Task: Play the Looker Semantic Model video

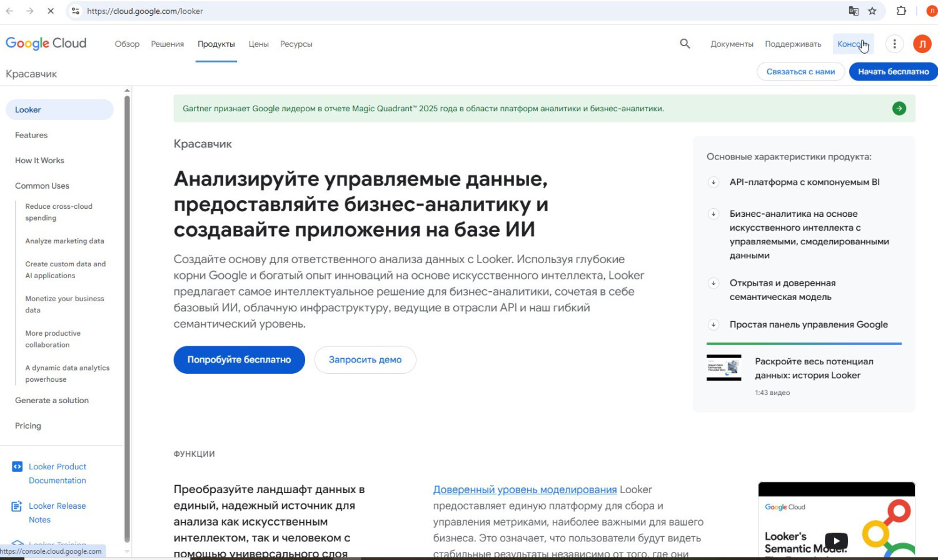Action: pos(835,541)
